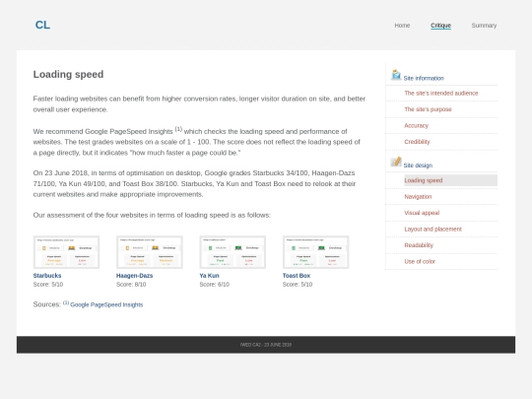Open the Home menu item
The height and width of the screenshot is (399, 532).
402,26
